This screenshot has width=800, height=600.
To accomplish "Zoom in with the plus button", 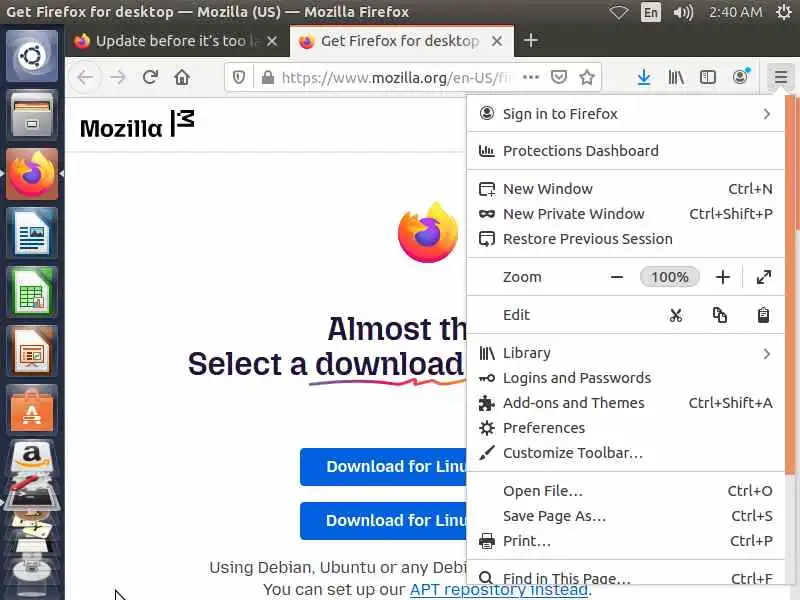I will pos(722,277).
